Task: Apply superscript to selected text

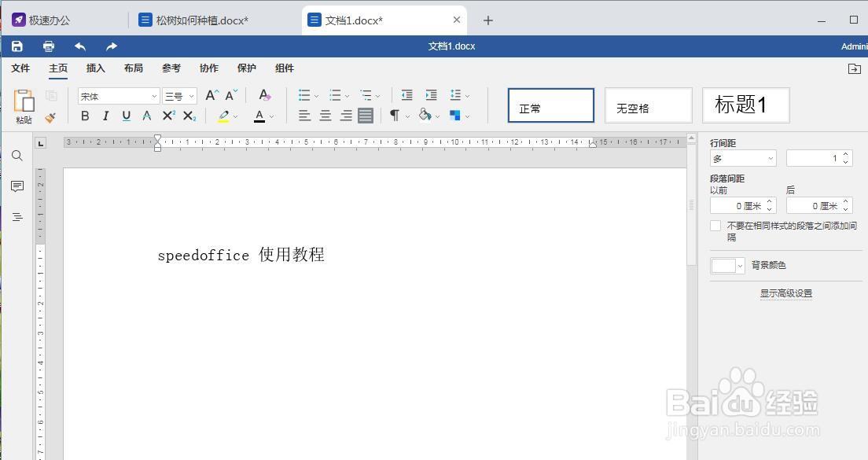Action: coord(167,116)
